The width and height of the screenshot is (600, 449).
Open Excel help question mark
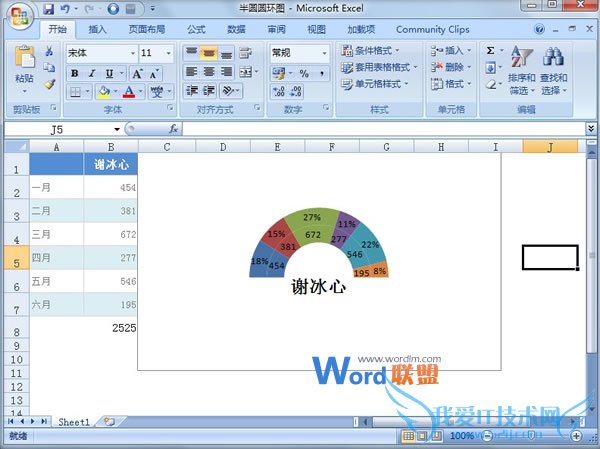click(539, 29)
